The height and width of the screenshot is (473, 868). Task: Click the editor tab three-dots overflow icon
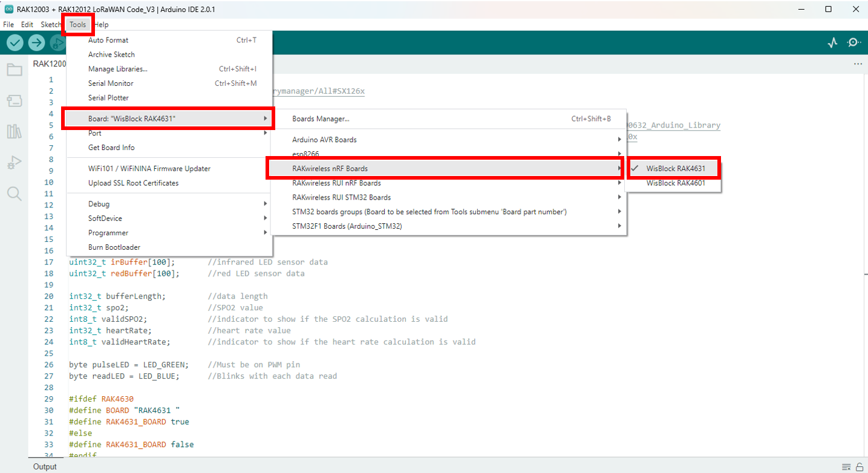858,64
